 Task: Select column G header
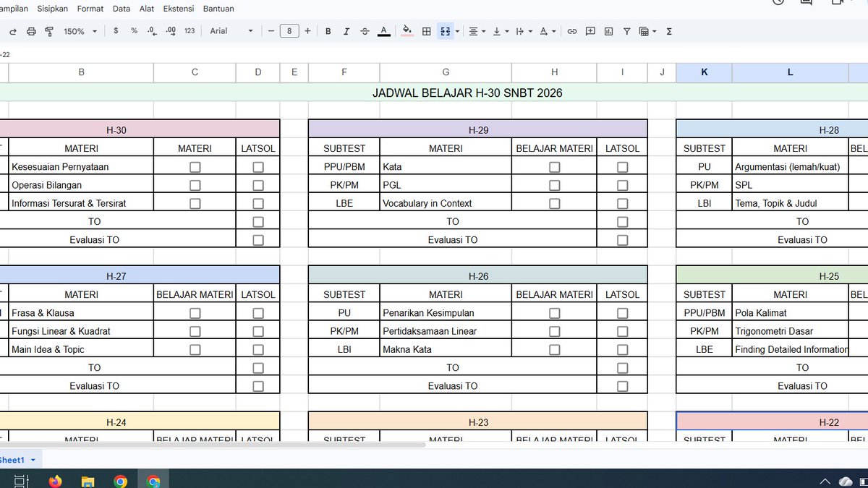446,72
